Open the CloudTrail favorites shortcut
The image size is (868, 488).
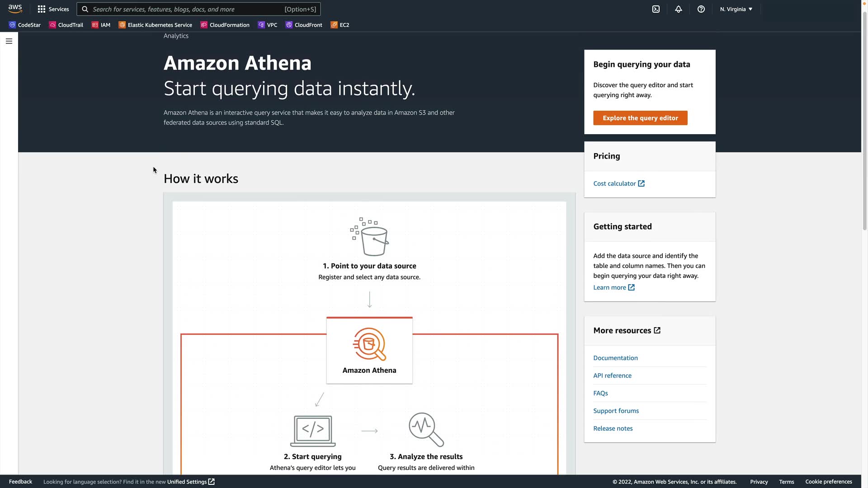pyautogui.click(x=66, y=25)
